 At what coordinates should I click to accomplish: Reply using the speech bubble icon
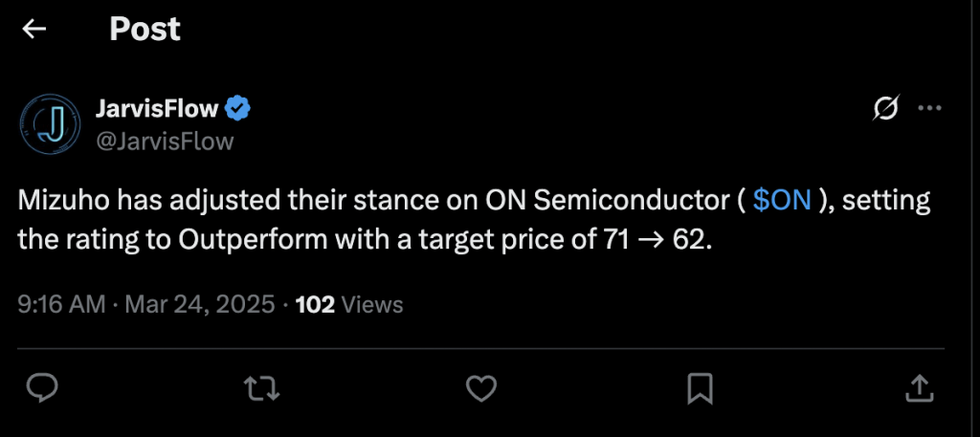[x=42, y=389]
